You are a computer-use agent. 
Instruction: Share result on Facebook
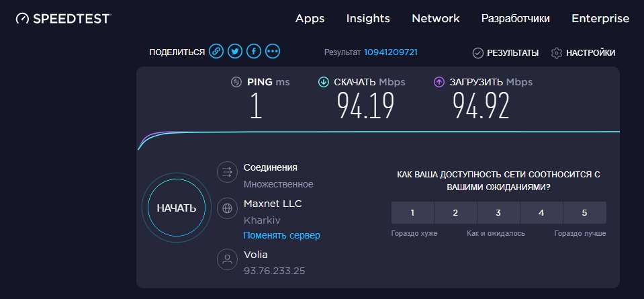point(253,51)
